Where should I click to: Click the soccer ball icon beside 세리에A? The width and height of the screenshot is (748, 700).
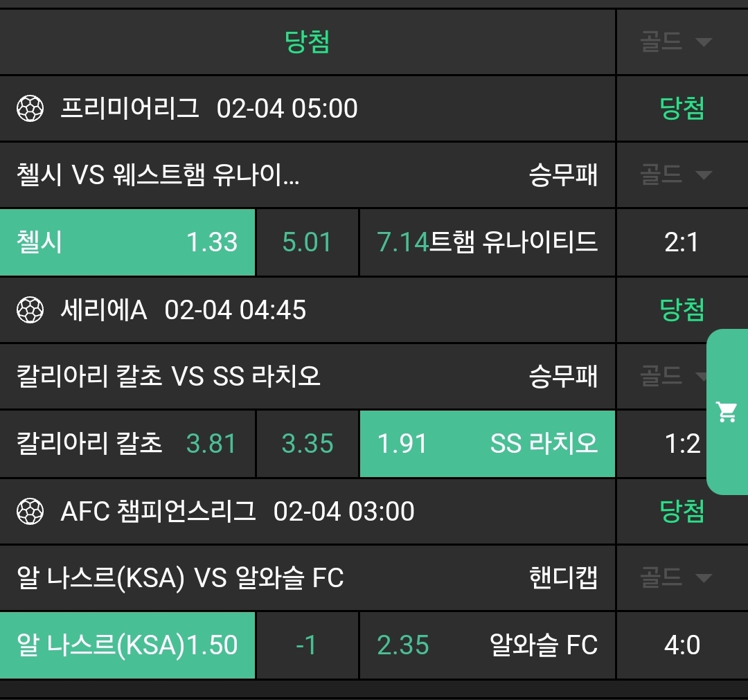pos(30,310)
